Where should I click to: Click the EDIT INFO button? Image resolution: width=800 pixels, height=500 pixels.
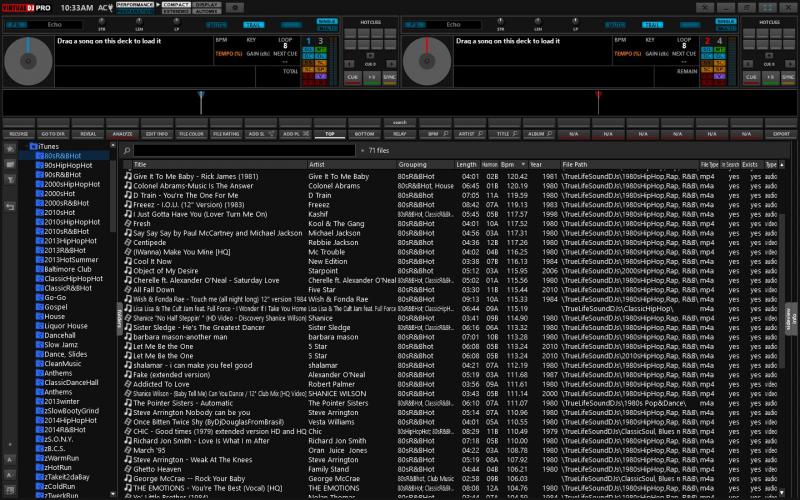(157, 134)
